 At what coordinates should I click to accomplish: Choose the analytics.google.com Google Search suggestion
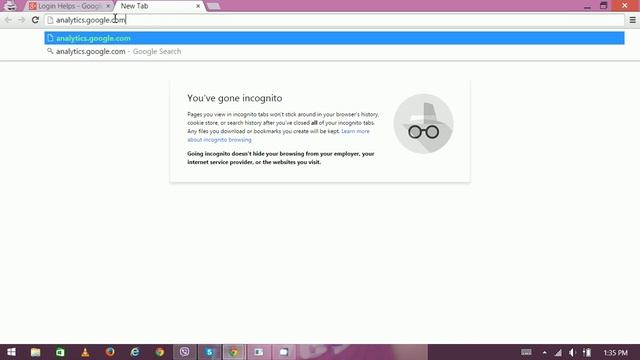pos(334,51)
